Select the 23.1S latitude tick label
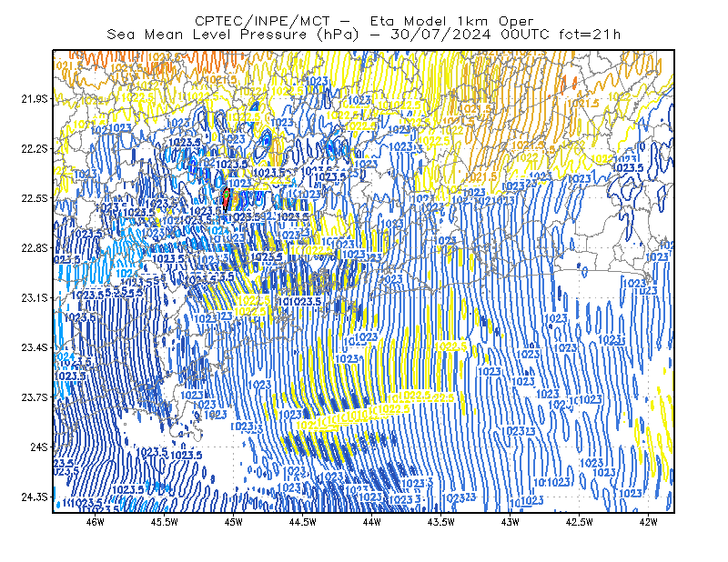The width and height of the screenshot is (728, 562). click(x=35, y=298)
